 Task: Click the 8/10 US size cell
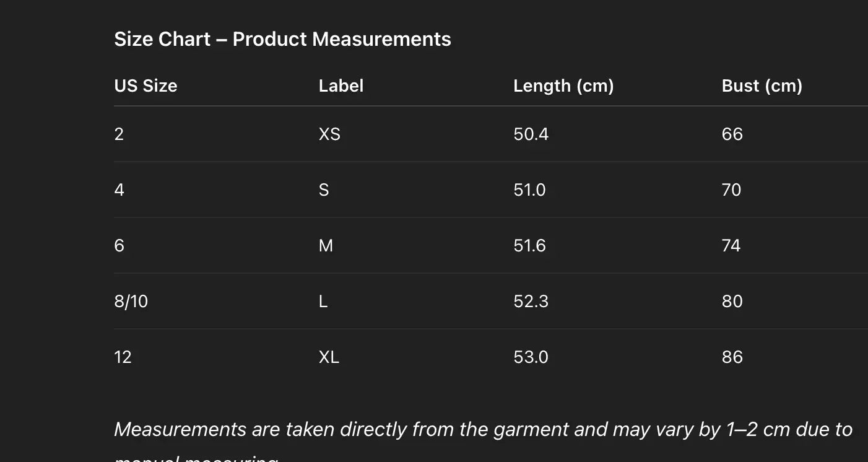point(131,302)
